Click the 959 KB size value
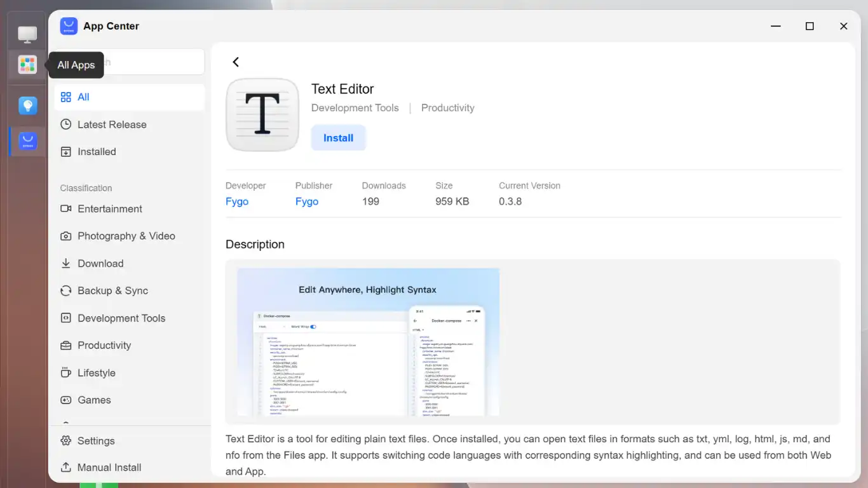Viewport: 868px width, 488px height. 452,201
